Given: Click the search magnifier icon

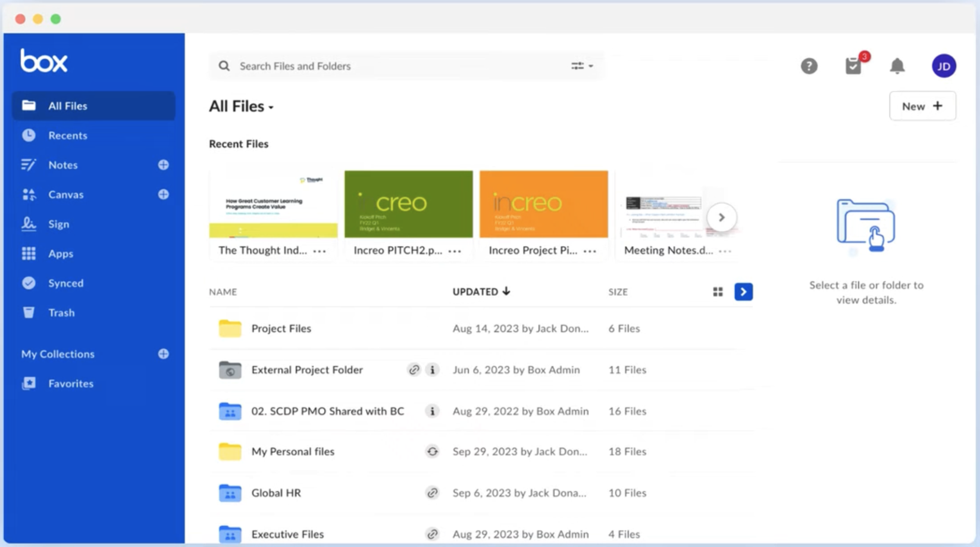Looking at the screenshot, I should [x=224, y=66].
